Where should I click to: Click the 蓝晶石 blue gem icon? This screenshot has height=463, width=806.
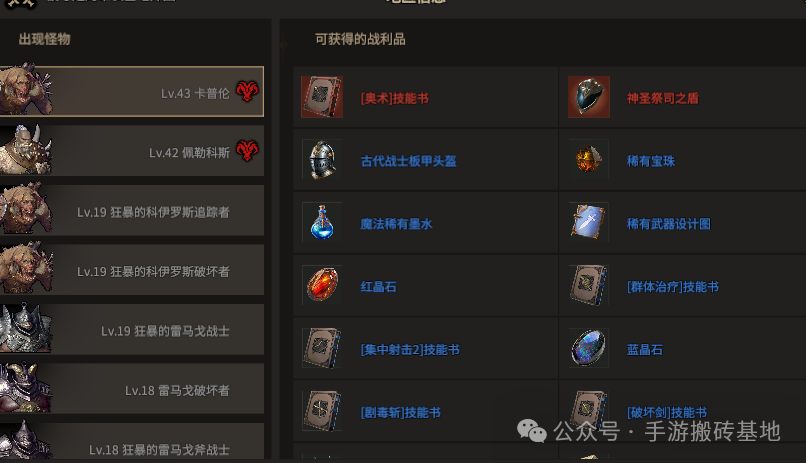click(589, 348)
